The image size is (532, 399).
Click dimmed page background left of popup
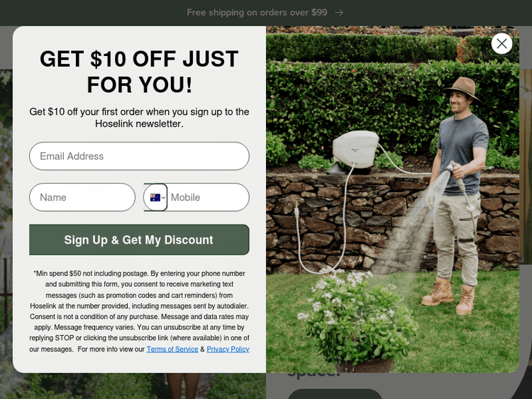pos(6,217)
